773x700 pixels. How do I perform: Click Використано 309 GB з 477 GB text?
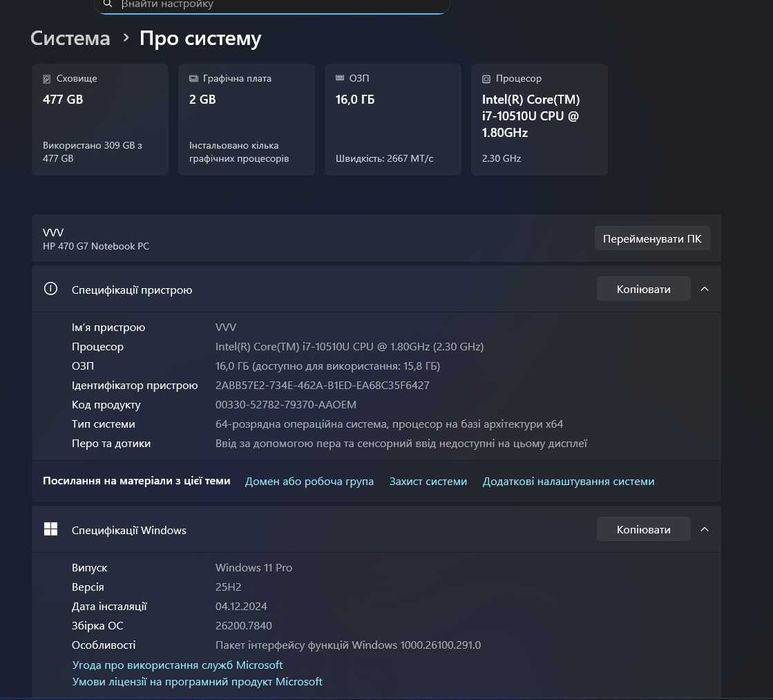point(92,152)
